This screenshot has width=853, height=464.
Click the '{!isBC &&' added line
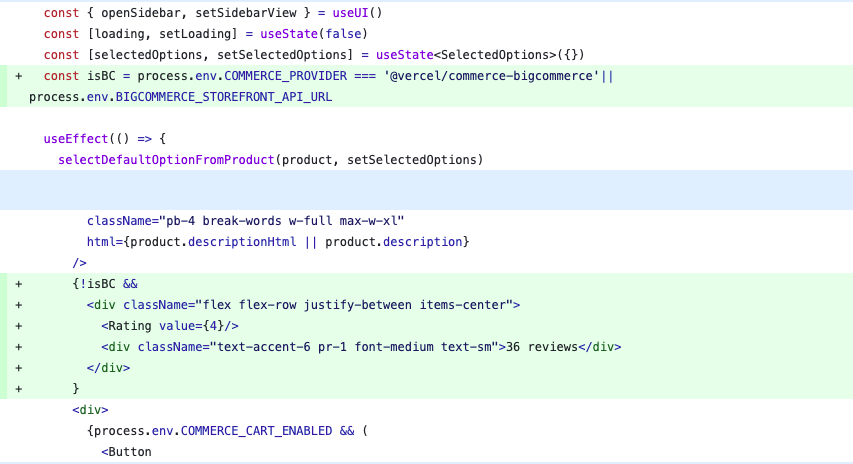pos(105,284)
